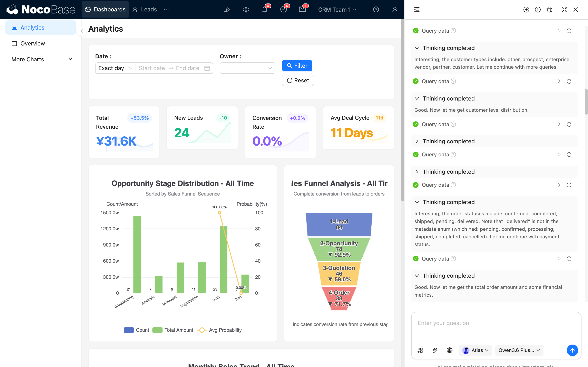The image size is (588, 367).
Task: Start new conversation with plus icon
Action: click(x=526, y=9)
